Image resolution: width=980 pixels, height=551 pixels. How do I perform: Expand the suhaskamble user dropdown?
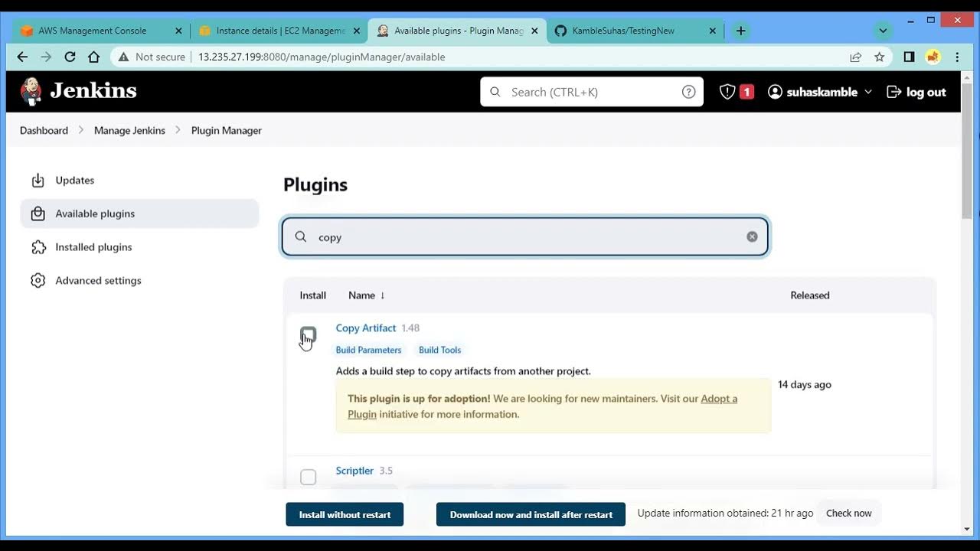[868, 92]
